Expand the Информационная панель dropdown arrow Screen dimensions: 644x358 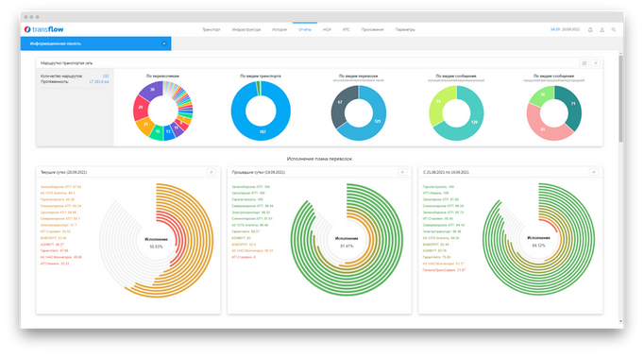164,43
